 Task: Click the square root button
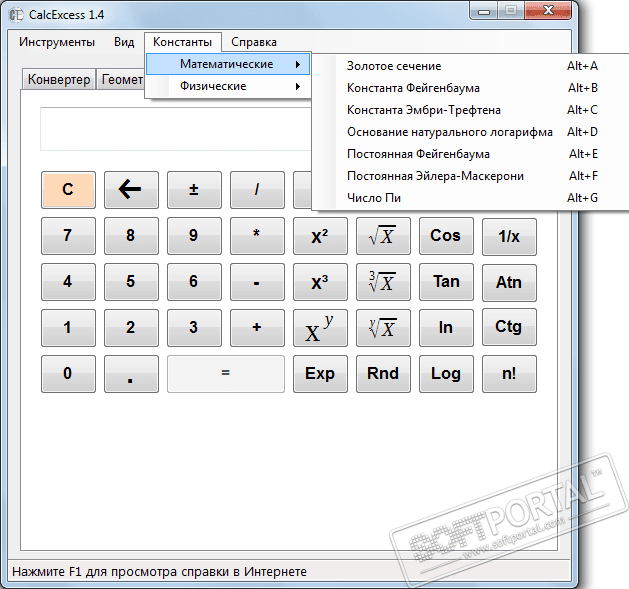coord(383,236)
